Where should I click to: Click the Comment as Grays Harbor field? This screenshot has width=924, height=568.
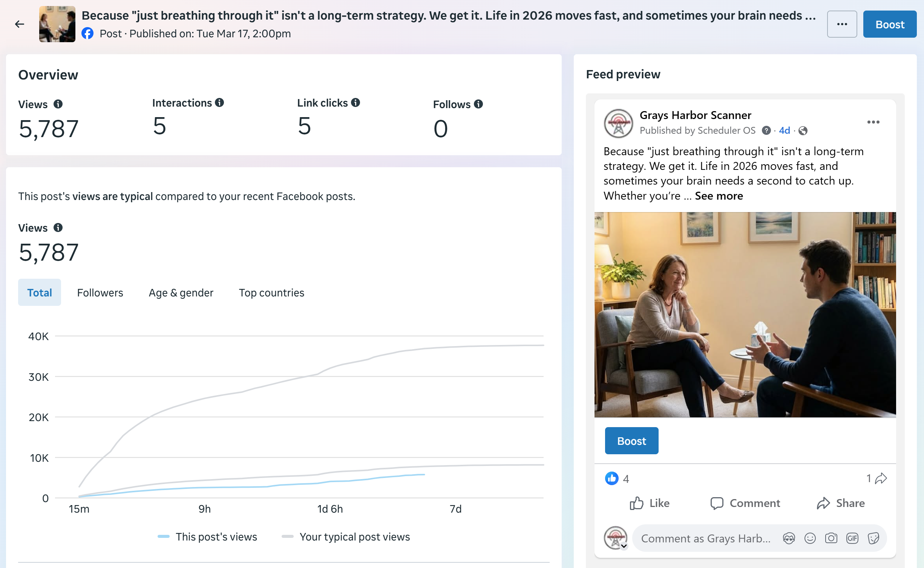pyautogui.click(x=705, y=538)
